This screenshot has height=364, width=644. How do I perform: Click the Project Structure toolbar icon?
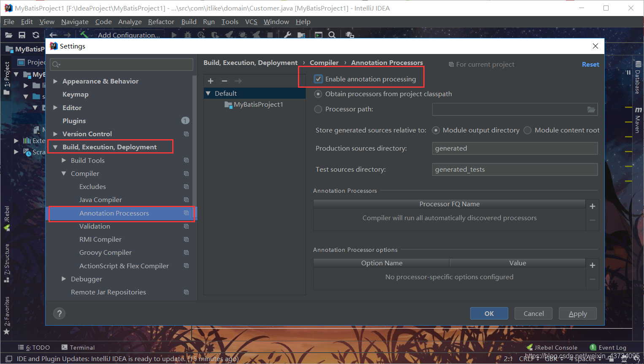(x=301, y=35)
